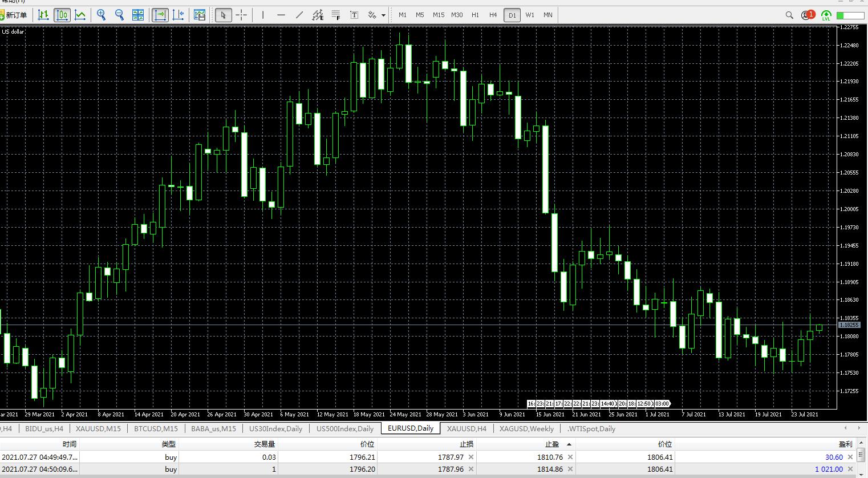Remove take profit 1814.86
The width and height of the screenshot is (868, 478).
[570, 469]
